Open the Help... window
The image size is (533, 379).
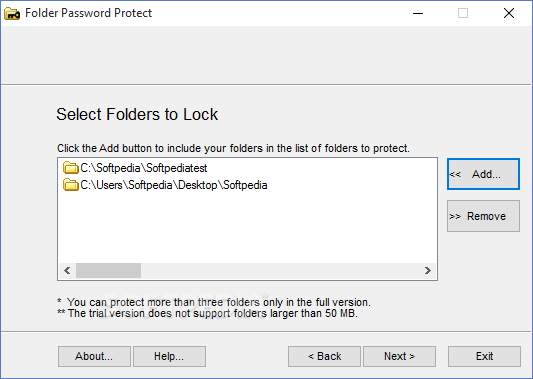[x=169, y=356]
